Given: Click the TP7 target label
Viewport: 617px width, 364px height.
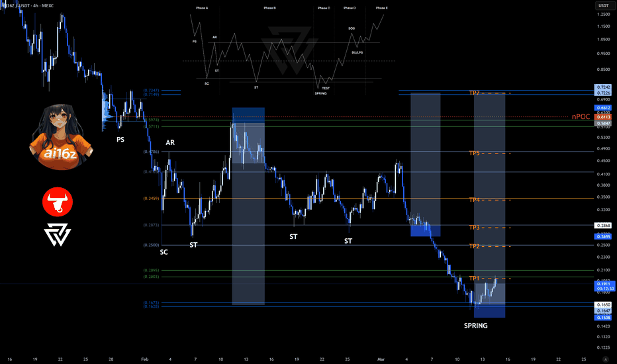Looking at the screenshot, I should click(474, 93).
